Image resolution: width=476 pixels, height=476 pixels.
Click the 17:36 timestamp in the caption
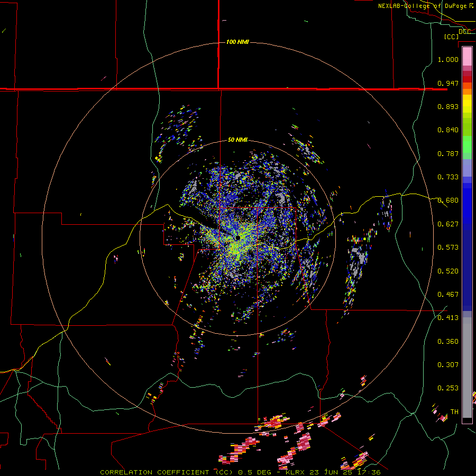coord(369,472)
